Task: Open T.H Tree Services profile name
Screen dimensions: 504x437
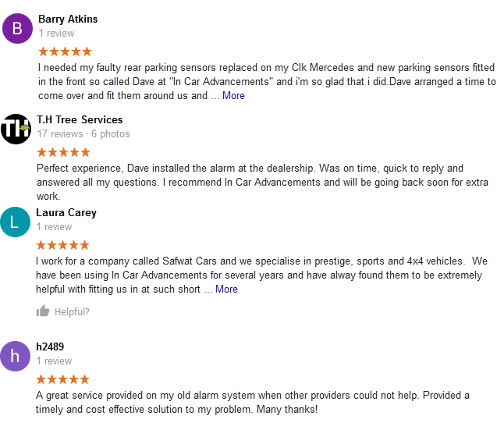Action: 80,119
